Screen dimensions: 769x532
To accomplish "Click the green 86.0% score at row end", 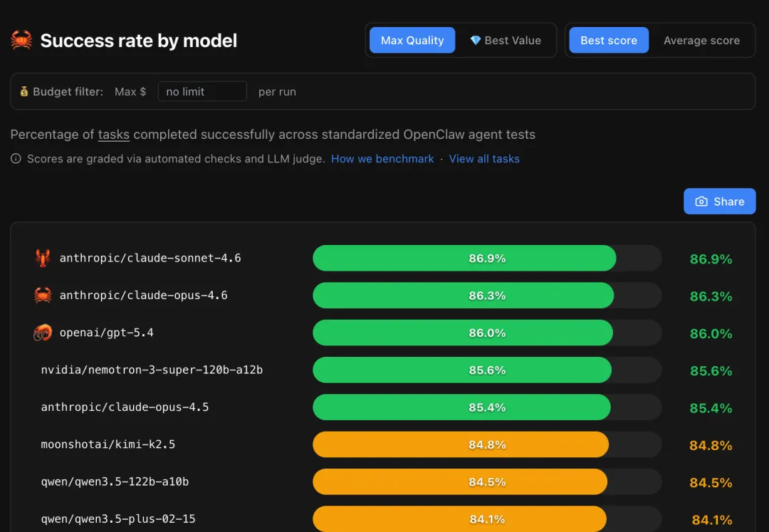I will [711, 333].
